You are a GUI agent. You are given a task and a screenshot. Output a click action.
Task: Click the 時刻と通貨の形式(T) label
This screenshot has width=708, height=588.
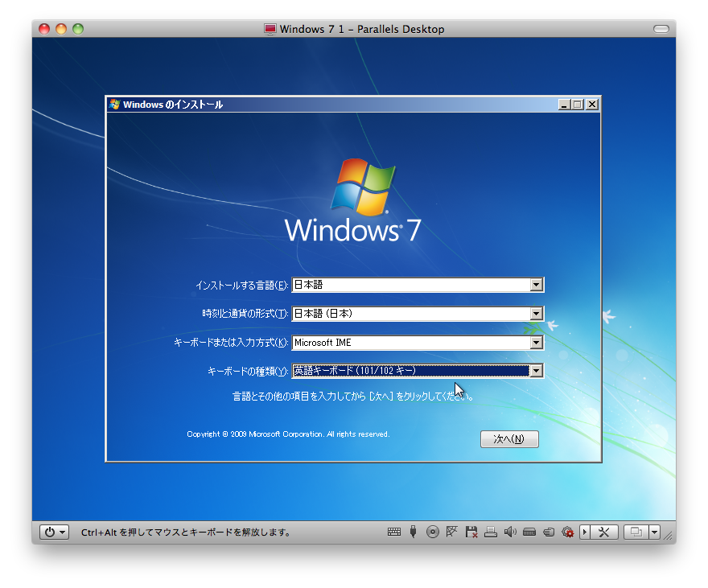tap(245, 314)
